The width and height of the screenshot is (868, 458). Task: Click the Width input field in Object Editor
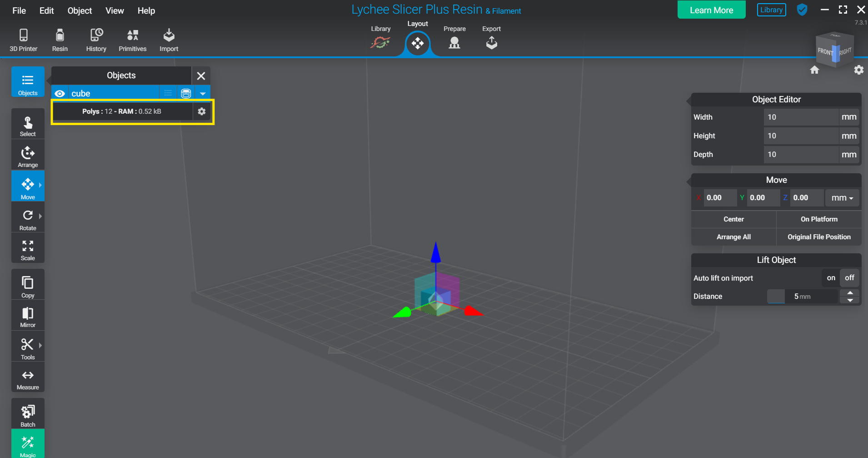[x=801, y=117]
